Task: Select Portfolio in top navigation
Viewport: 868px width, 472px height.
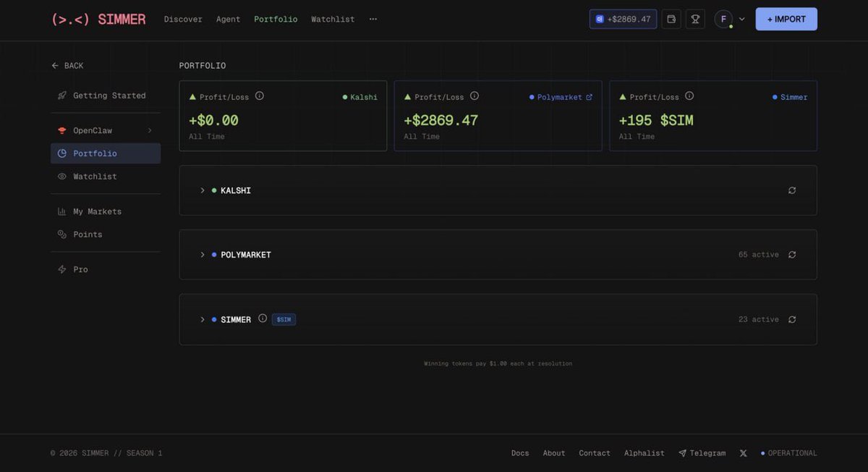Action: pos(276,20)
